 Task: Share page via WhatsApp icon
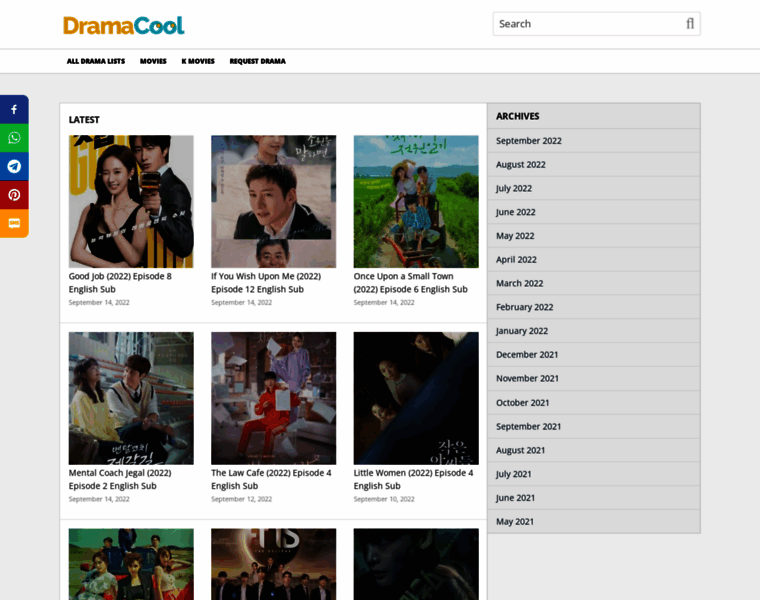[14, 138]
